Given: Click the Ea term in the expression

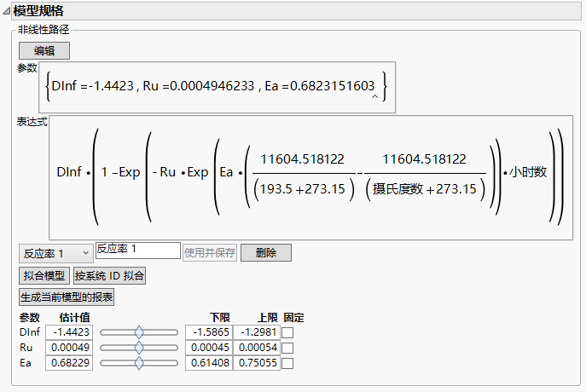Looking at the screenshot, I should coord(226,172).
